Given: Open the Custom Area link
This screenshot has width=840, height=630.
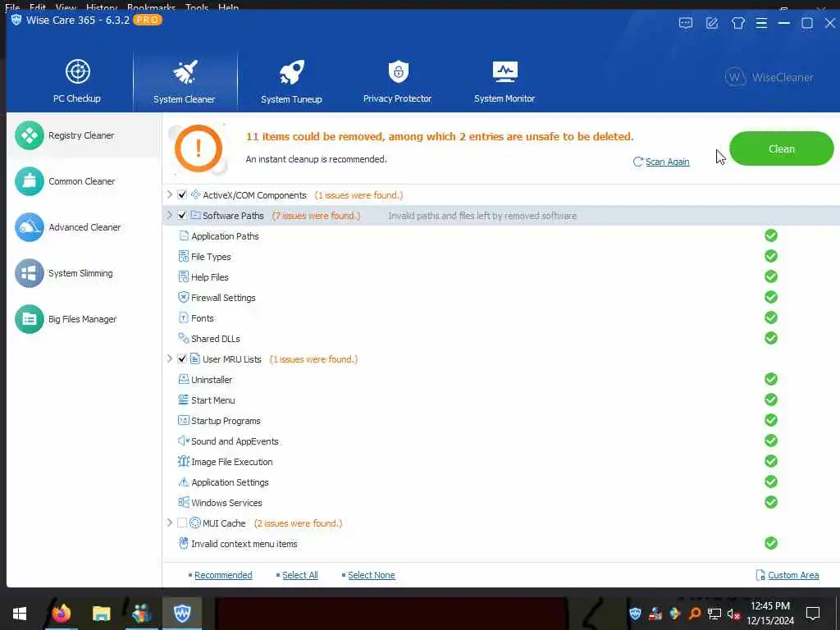Looking at the screenshot, I should pyautogui.click(x=793, y=575).
